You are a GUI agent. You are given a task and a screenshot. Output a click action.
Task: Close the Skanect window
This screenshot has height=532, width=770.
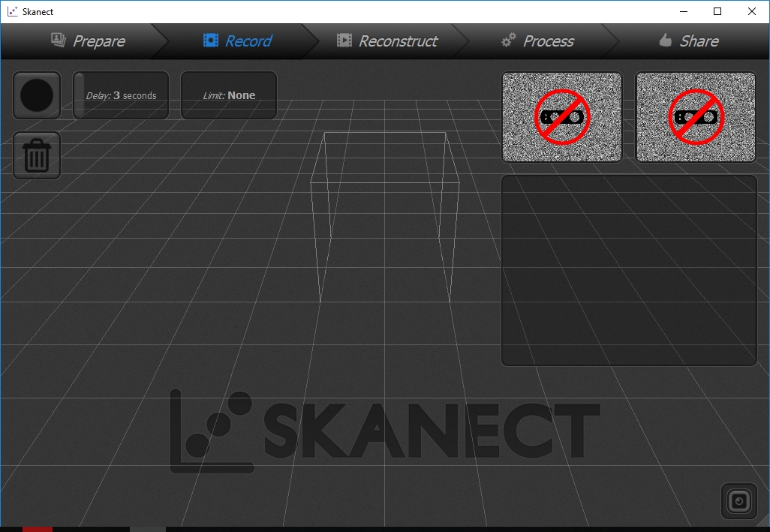click(x=752, y=11)
